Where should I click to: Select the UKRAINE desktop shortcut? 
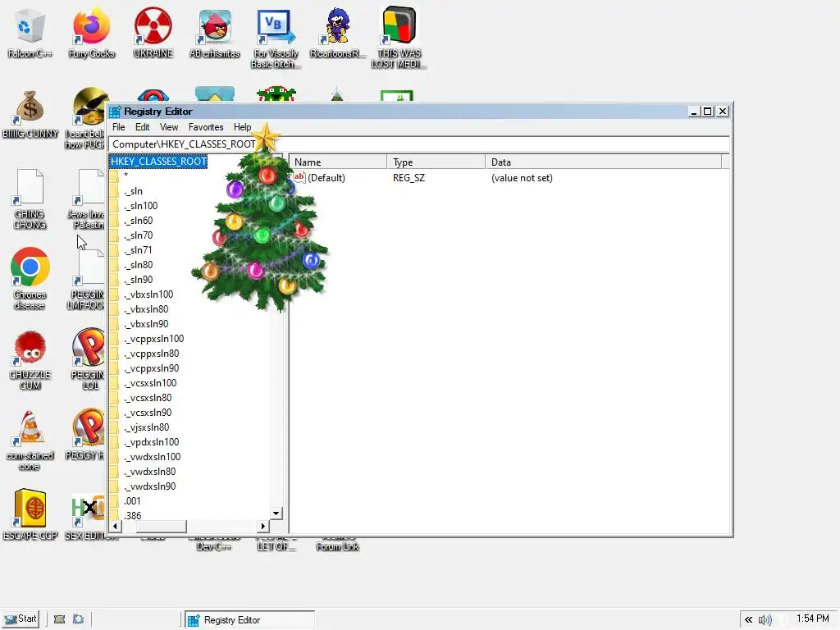pos(153,32)
